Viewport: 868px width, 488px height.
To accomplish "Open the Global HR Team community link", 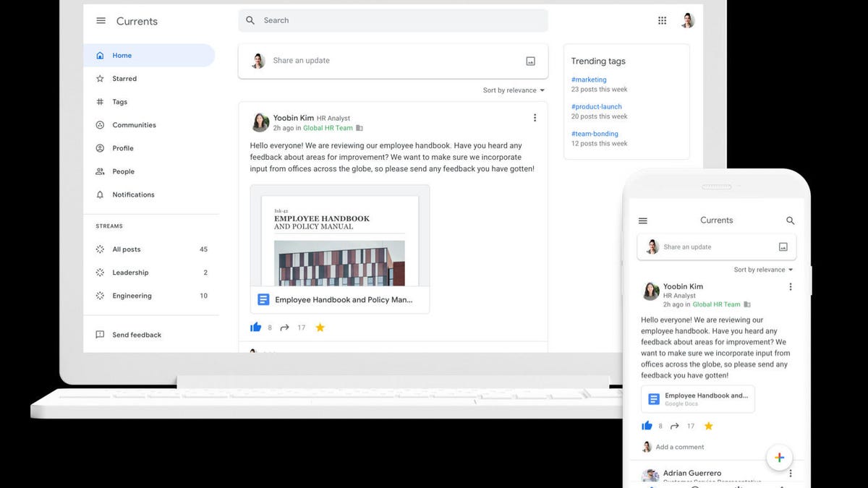I will (328, 128).
